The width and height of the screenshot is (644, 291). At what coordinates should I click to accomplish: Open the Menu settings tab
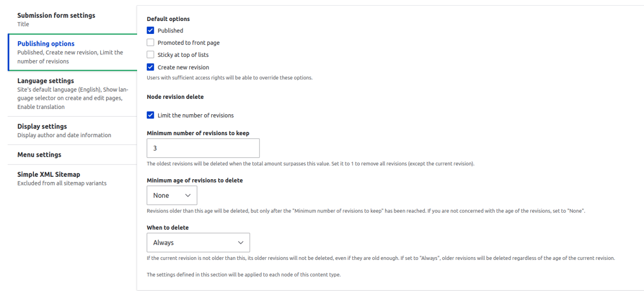[x=73, y=155]
